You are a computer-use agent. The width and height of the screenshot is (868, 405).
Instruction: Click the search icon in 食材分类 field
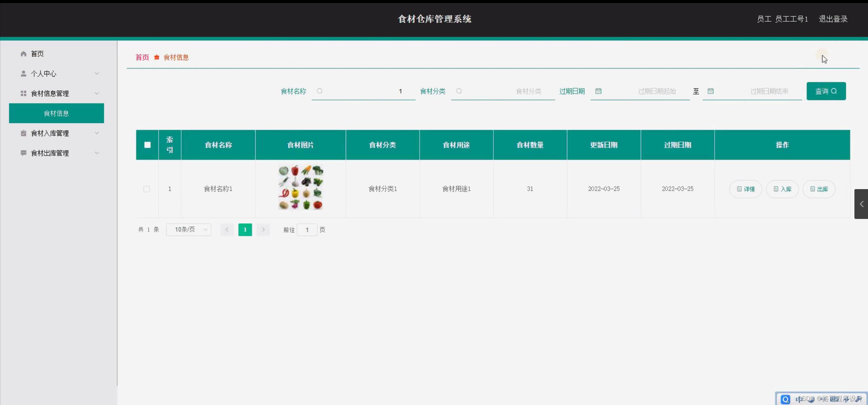pos(459,91)
